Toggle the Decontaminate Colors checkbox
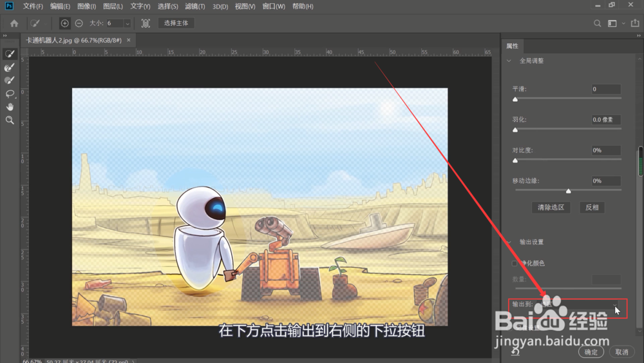The width and height of the screenshot is (644, 363). 514,263
